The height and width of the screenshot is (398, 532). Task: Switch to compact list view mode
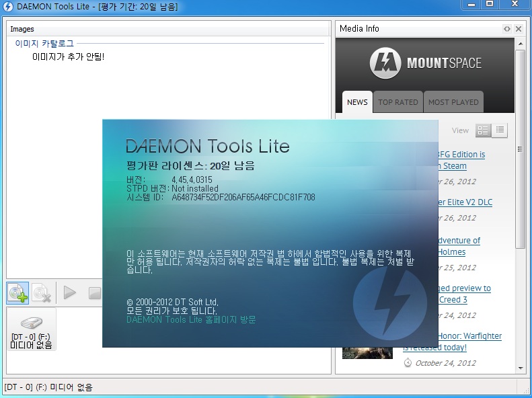click(500, 130)
